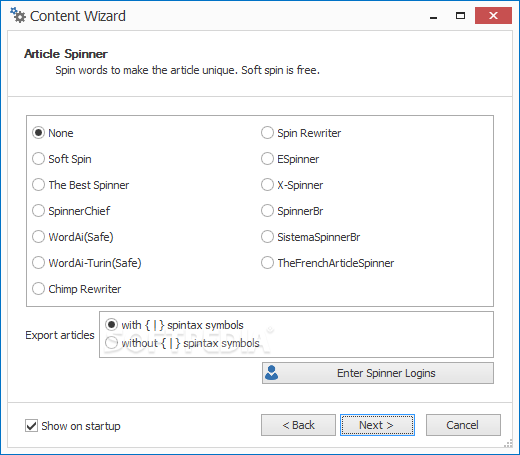This screenshot has width=520, height=455.
Task: Maximize the Content Wizard window
Action: [x=460, y=16]
